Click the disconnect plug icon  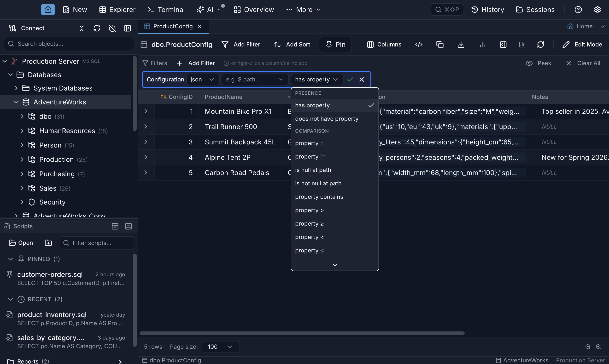112,28
